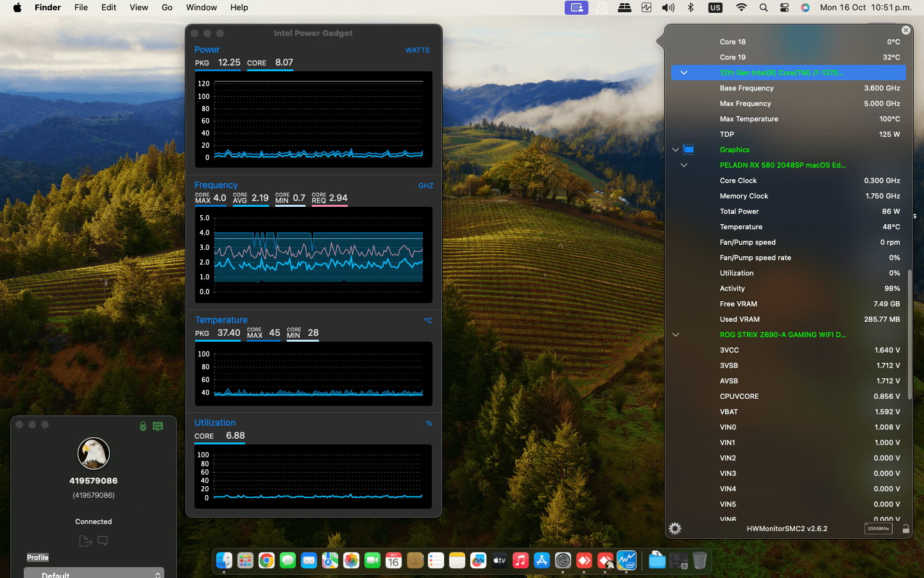Close the HWMonitorSMC2 popover
Screen dimensions: 924x578
[x=905, y=30]
